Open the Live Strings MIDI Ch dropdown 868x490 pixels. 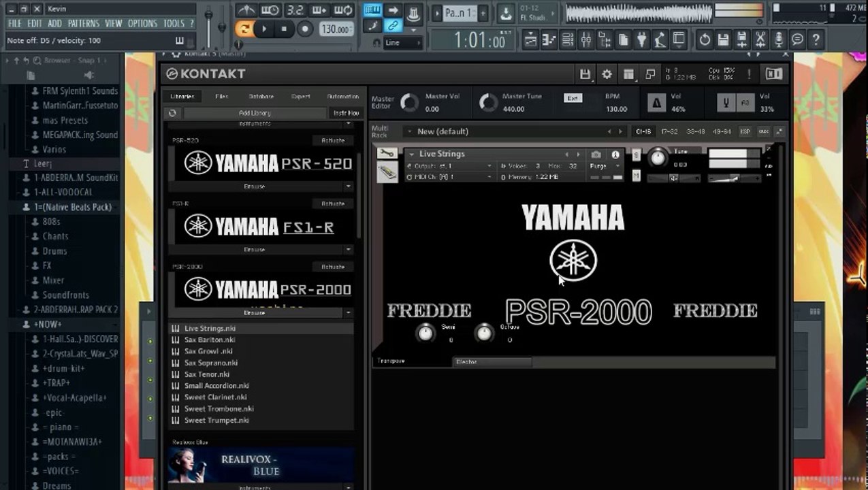click(449, 177)
